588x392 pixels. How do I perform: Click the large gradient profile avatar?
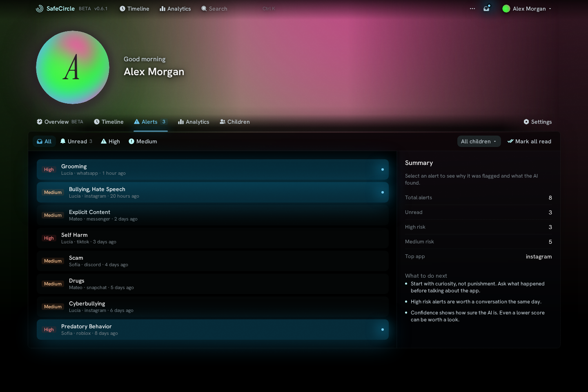coord(73,67)
